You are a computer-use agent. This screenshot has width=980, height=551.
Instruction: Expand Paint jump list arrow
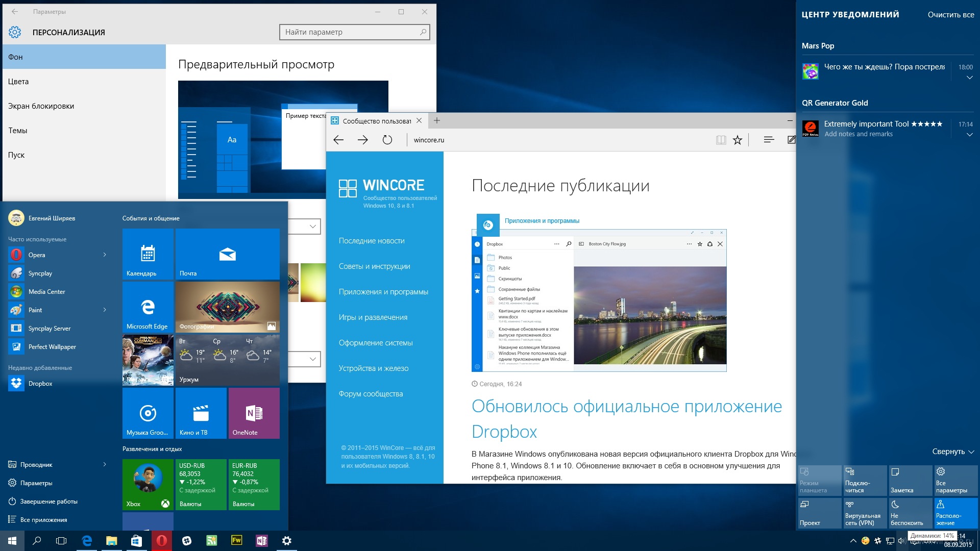pyautogui.click(x=105, y=310)
